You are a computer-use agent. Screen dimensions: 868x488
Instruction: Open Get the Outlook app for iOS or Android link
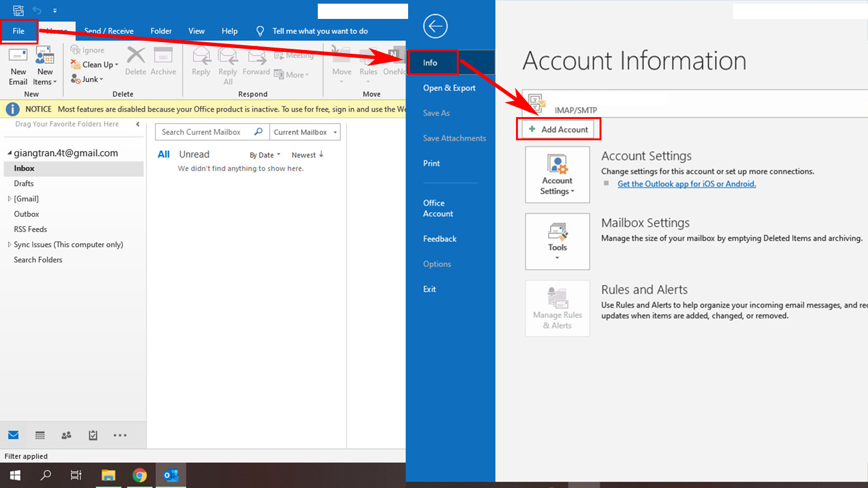(x=687, y=184)
